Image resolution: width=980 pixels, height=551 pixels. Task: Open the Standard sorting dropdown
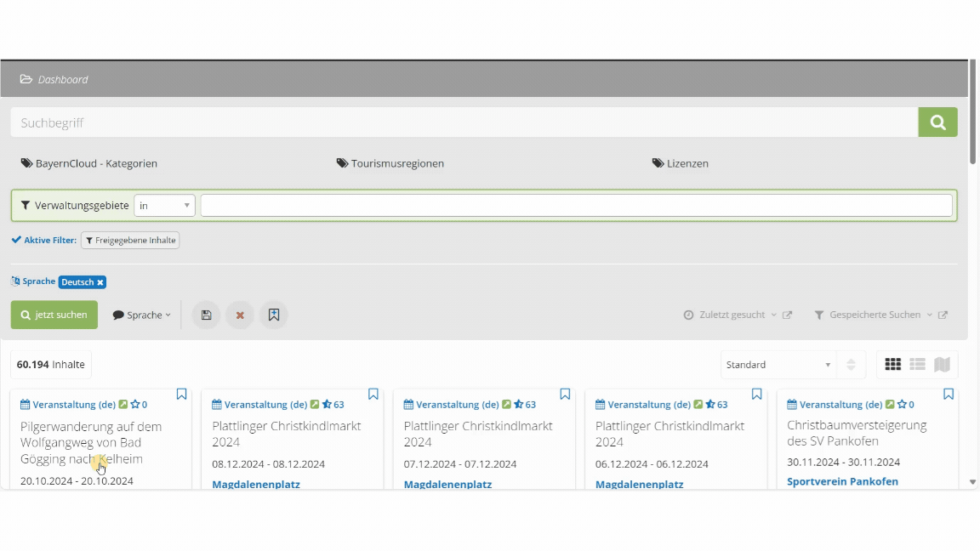(x=778, y=365)
